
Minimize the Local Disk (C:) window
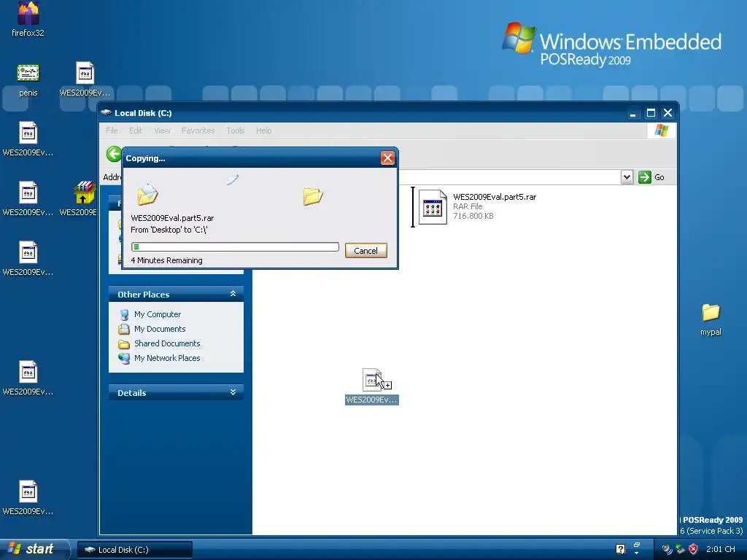632,113
